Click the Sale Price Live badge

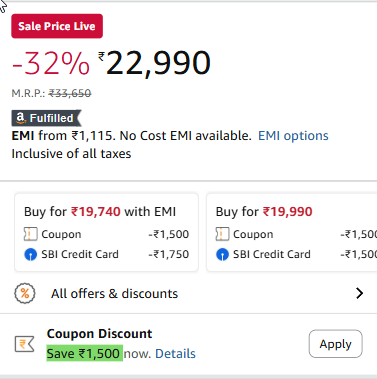(x=57, y=26)
